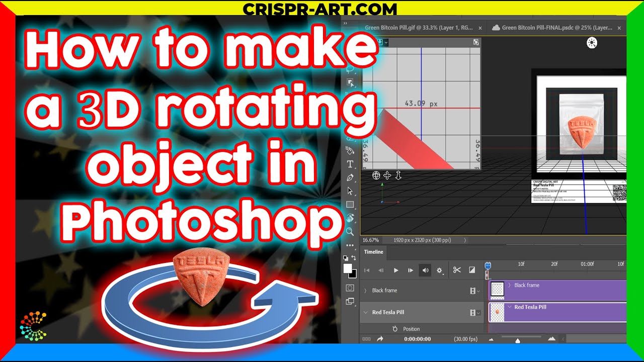Zoom out the timeline small mountains
The width and height of the screenshot is (644, 362).
491,339
